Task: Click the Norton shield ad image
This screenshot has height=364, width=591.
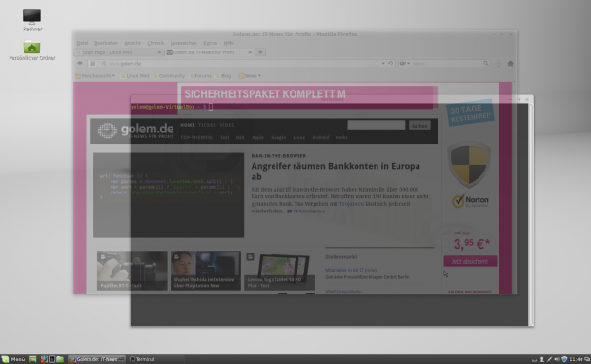Action: pyautogui.click(x=469, y=164)
